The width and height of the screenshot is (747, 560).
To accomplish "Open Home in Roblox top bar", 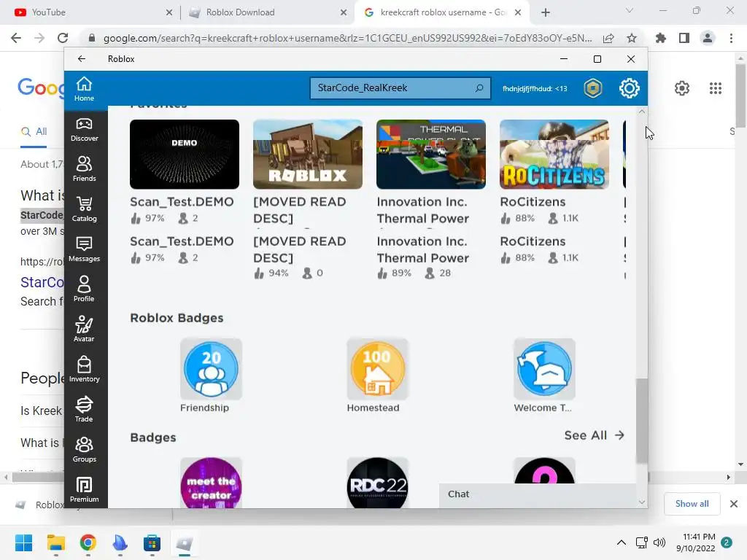I will click(x=85, y=88).
